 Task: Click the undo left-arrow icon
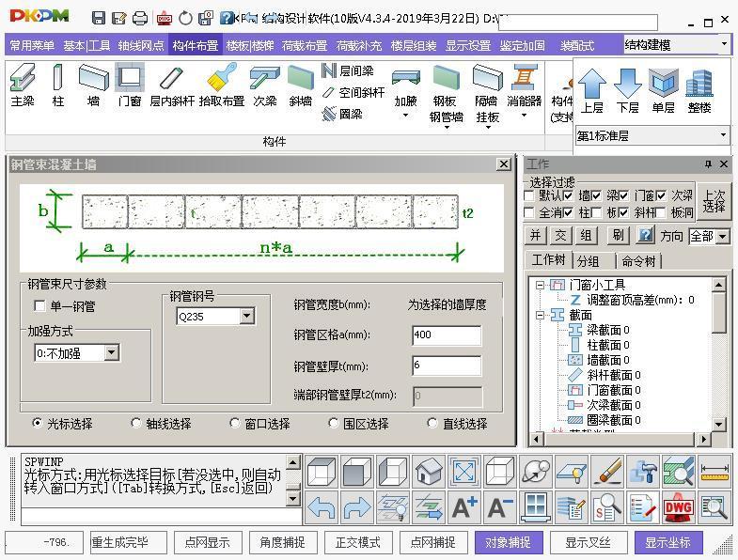[x=321, y=507]
